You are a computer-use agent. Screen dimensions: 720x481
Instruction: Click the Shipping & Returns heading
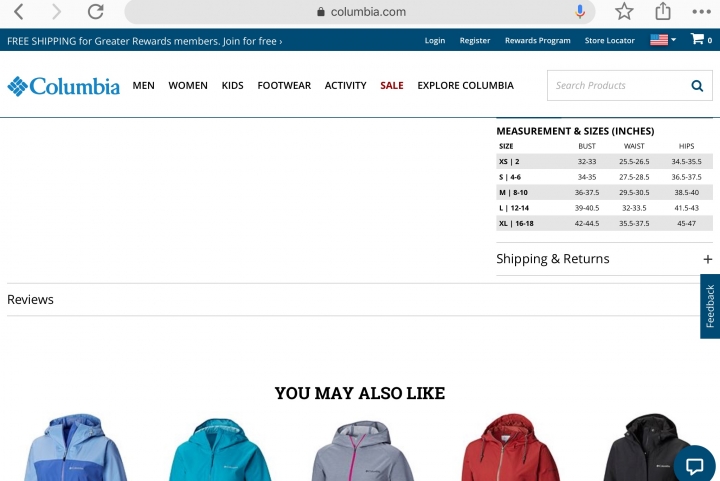coord(552,259)
